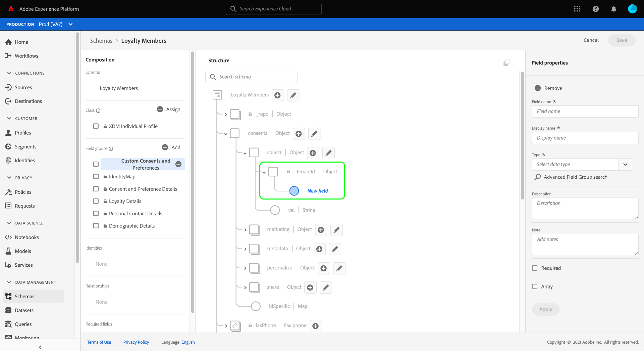Add a field under consents object
The height and width of the screenshot is (351, 644).
pyautogui.click(x=299, y=134)
